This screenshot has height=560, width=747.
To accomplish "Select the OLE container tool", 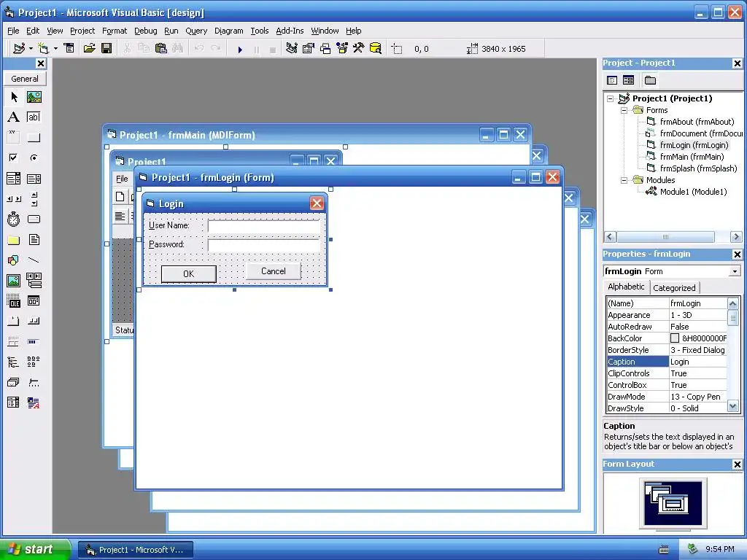I will [x=14, y=301].
